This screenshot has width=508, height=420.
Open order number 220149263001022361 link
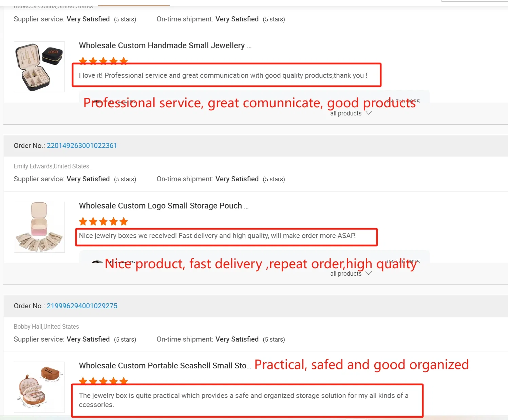coord(82,146)
